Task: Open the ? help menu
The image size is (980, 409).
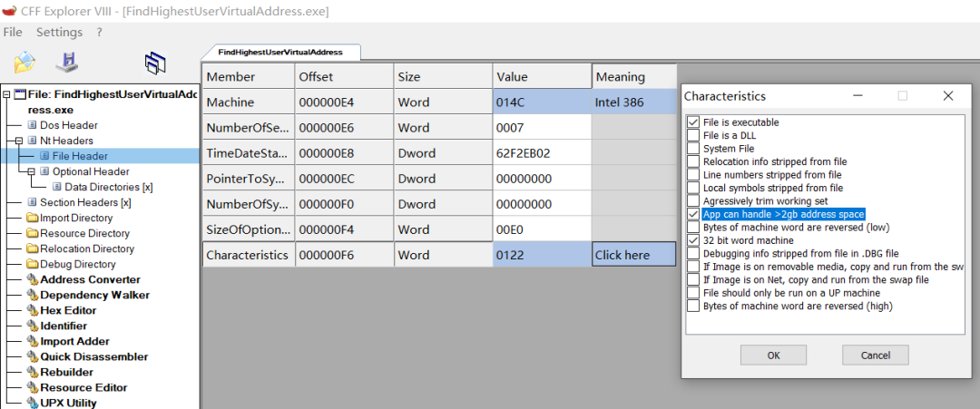Action: coord(100,32)
